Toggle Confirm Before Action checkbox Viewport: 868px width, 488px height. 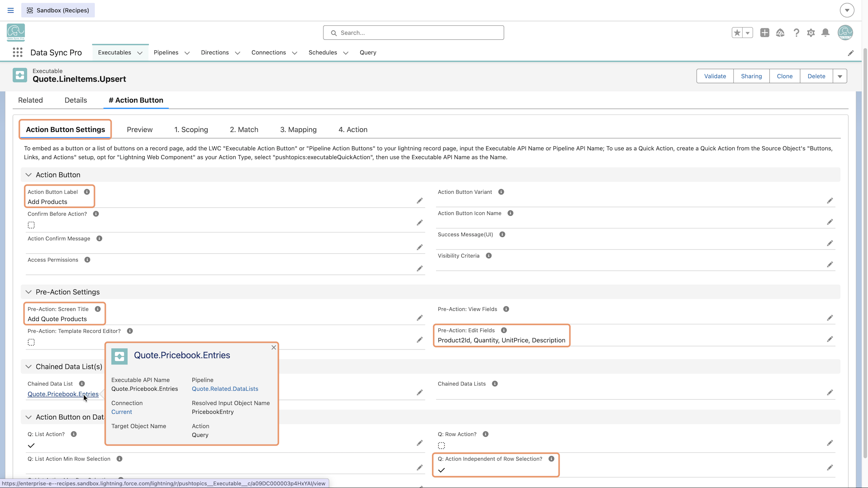pyautogui.click(x=31, y=225)
